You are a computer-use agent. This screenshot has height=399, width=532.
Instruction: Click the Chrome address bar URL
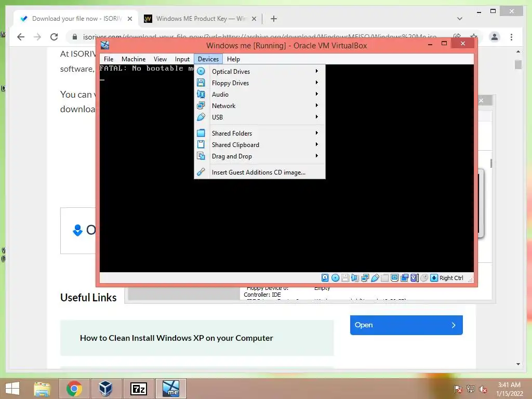pyautogui.click(x=260, y=37)
